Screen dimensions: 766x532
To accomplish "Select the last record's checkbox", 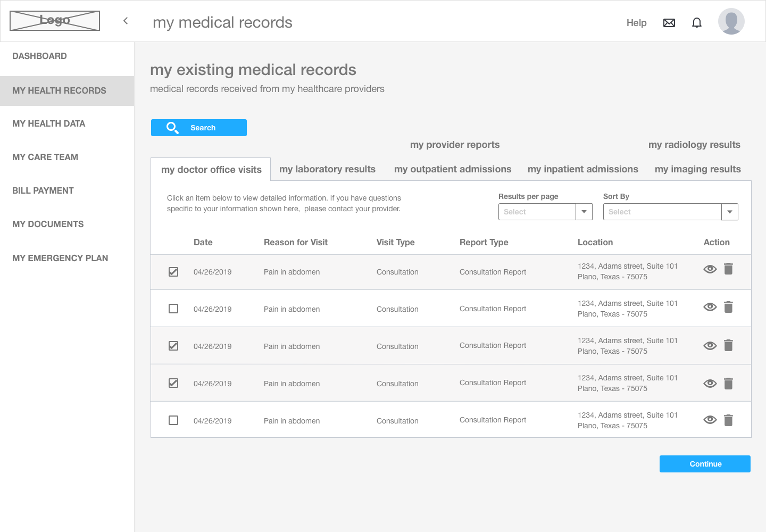I will click(173, 420).
